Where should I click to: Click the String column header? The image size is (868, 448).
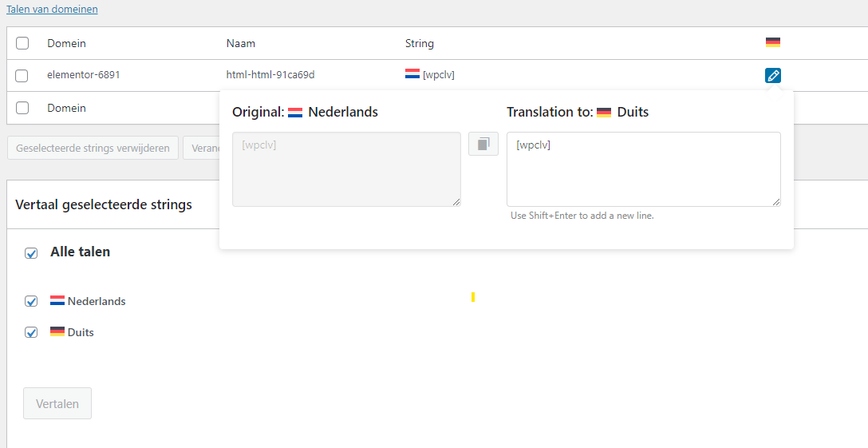click(420, 43)
